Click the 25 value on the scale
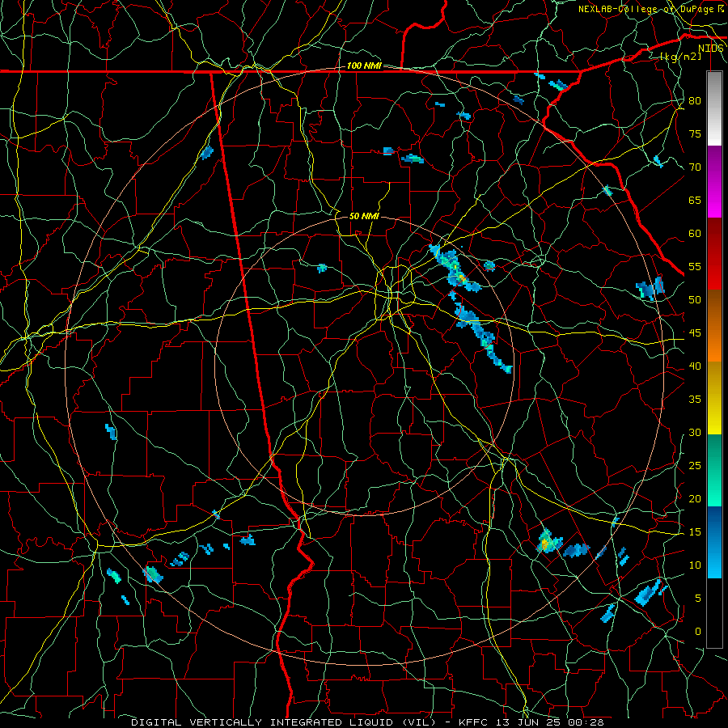The image size is (728, 728). click(695, 466)
